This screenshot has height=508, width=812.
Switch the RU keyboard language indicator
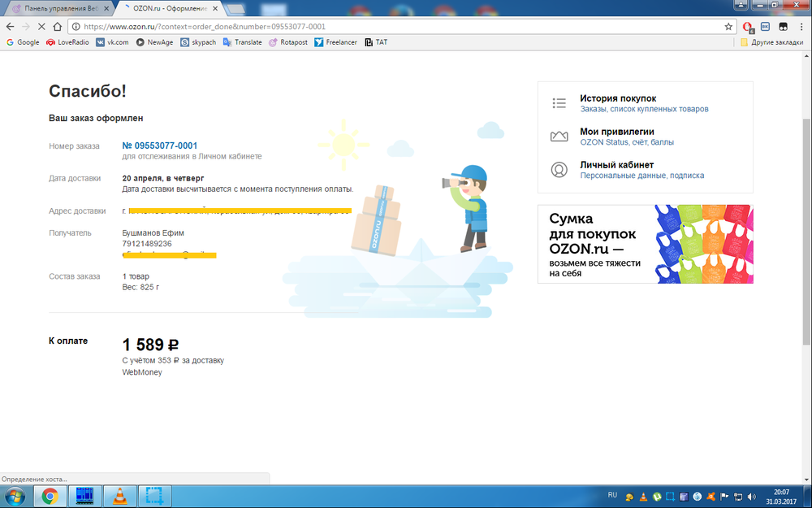[x=612, y=496]
